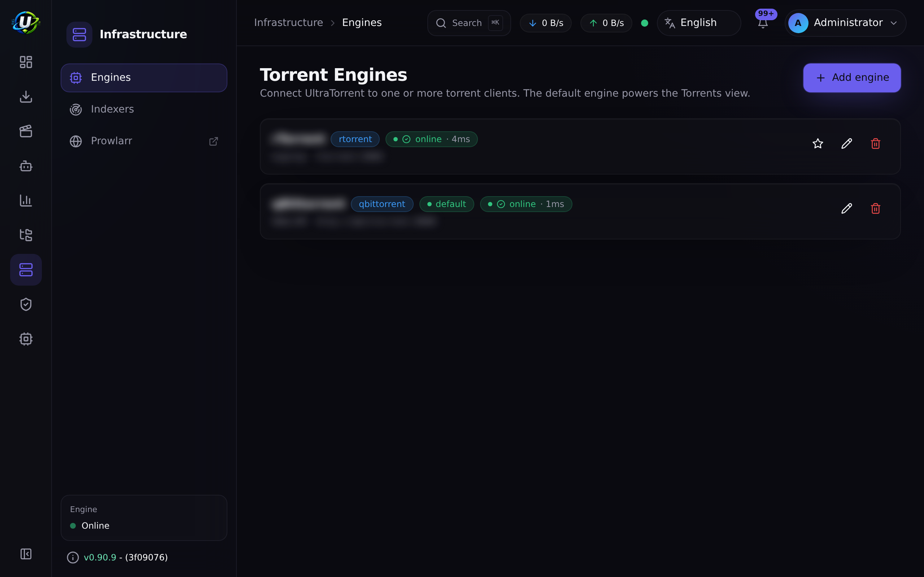Open the notifications bell with 99+ badge
This screenshot has height=577, width=924.
[763, 23]
